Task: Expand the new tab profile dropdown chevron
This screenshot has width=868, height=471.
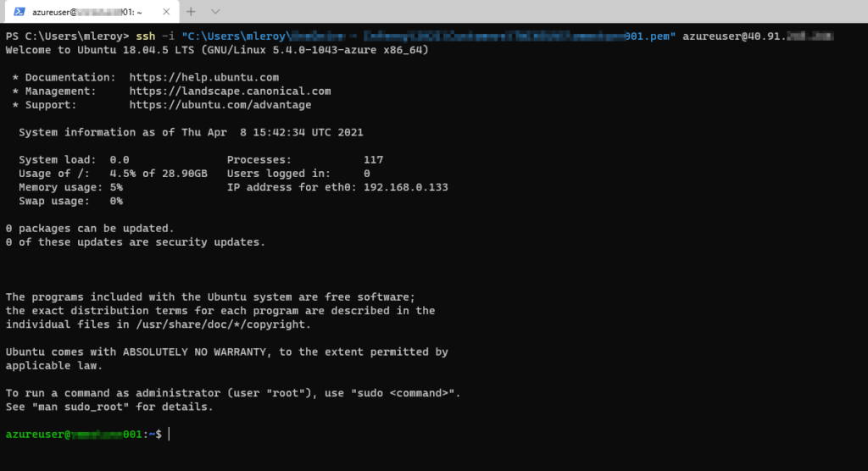Action: (215, 12)
